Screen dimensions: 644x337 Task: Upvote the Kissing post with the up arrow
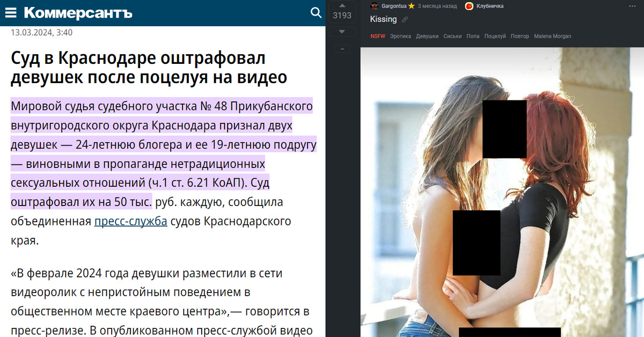(342, 5)
